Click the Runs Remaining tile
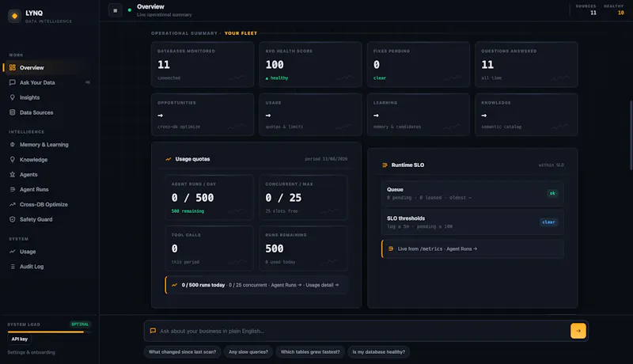The image size is (633, 364). (303, 248)
